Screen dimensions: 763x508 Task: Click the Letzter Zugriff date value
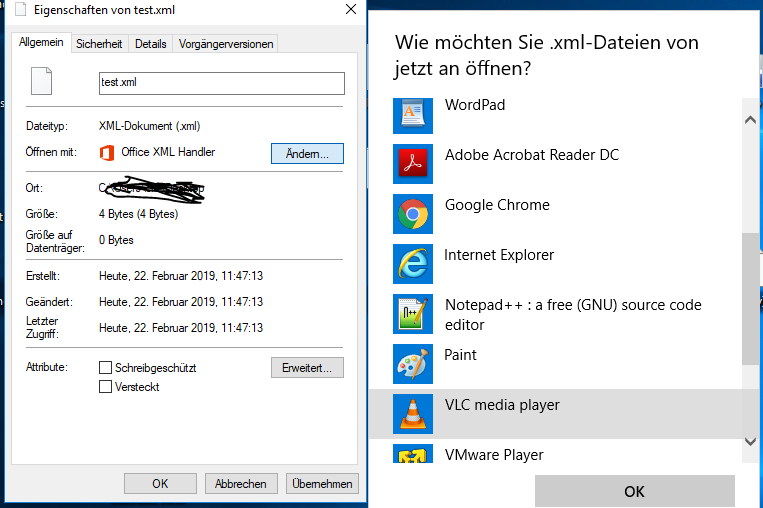point(181,328)
